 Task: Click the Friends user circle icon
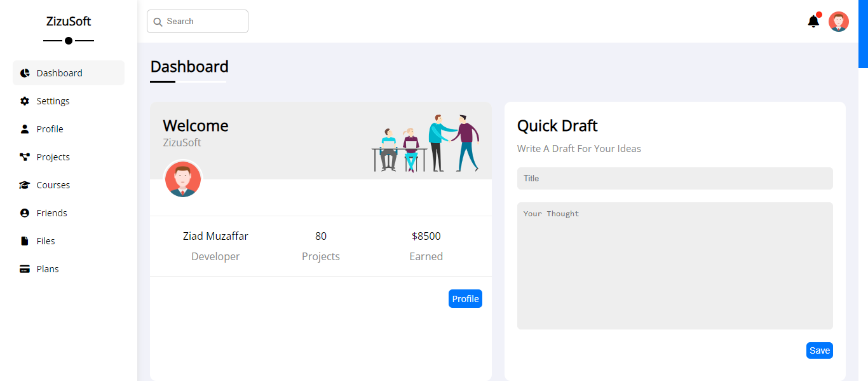click(x=25, y=213)
